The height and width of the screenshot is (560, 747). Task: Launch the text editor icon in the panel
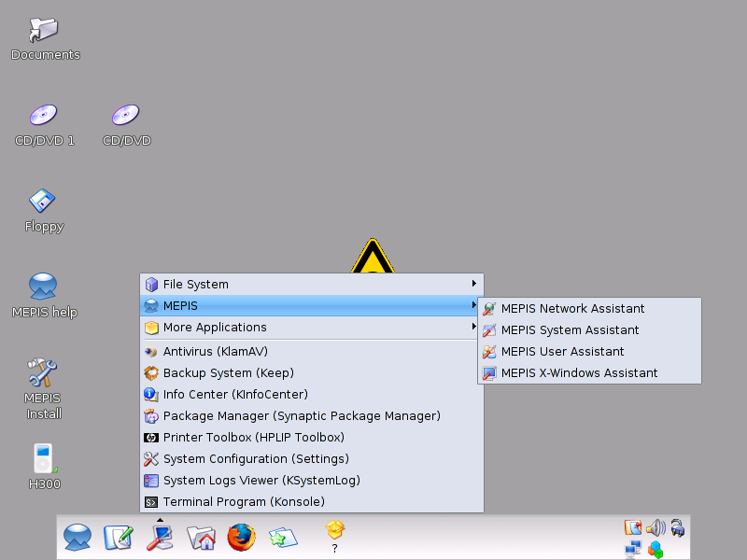click(119, 538)
